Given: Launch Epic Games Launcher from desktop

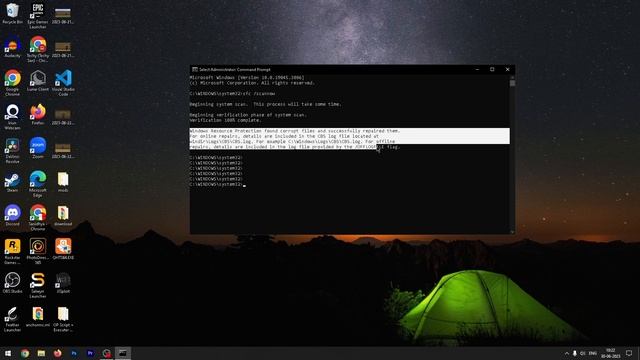Looking at the screenshot, I should click(x=38, y=16).
